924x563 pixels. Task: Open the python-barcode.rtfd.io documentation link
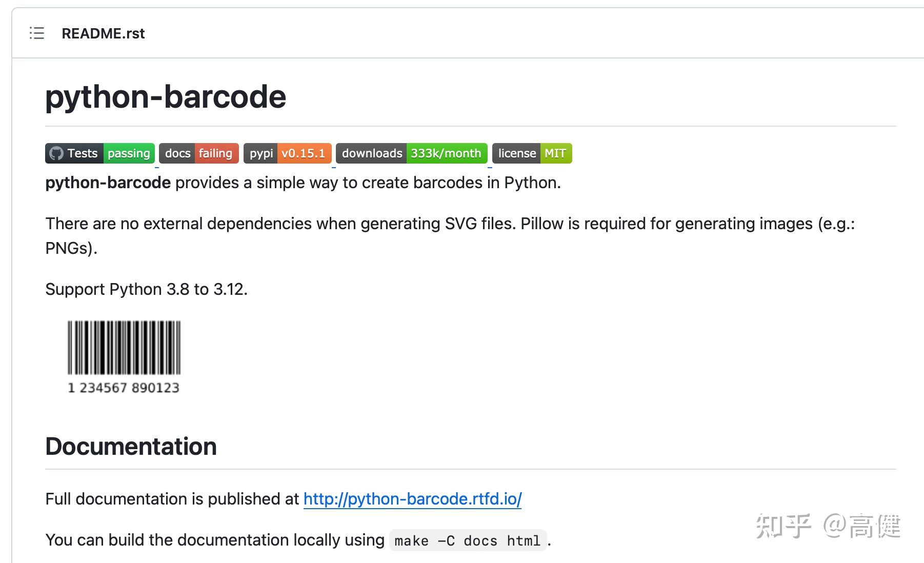click(x=412, y=498)
